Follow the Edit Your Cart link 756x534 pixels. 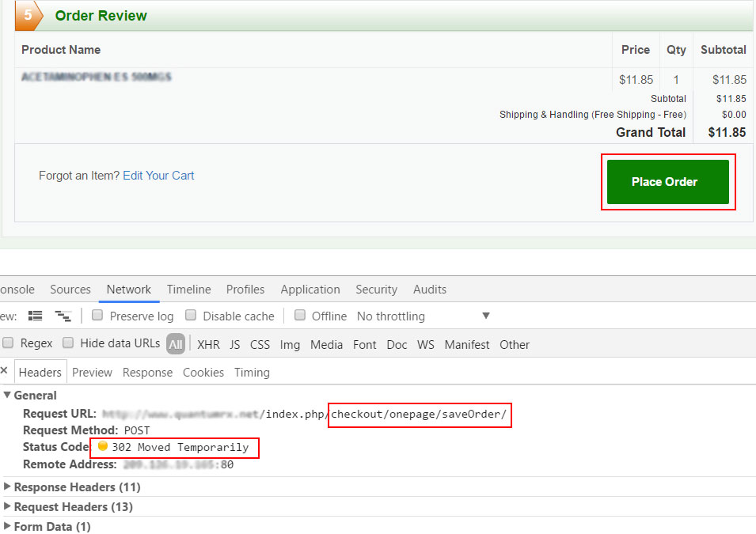(x=158, y=176)
